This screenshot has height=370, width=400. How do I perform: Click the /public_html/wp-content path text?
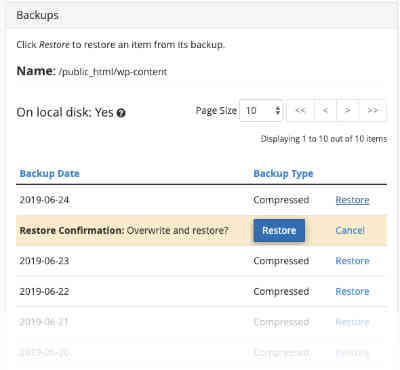pyautogui.click(x=113, y=72)
